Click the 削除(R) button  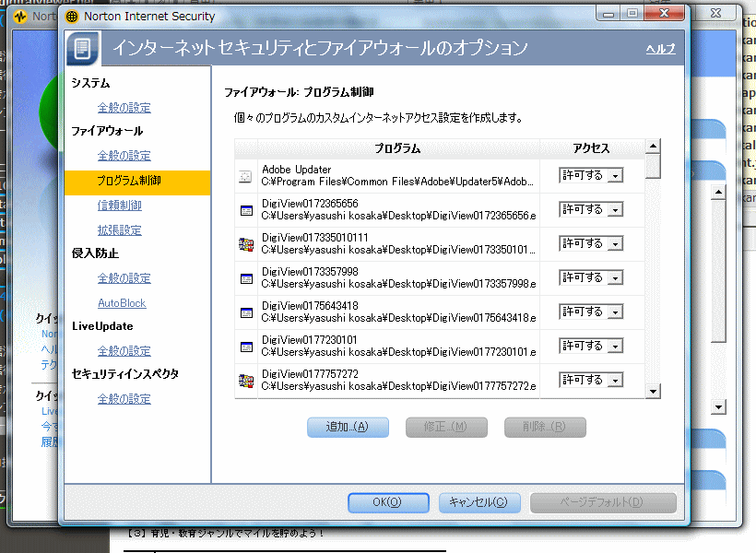545,427
